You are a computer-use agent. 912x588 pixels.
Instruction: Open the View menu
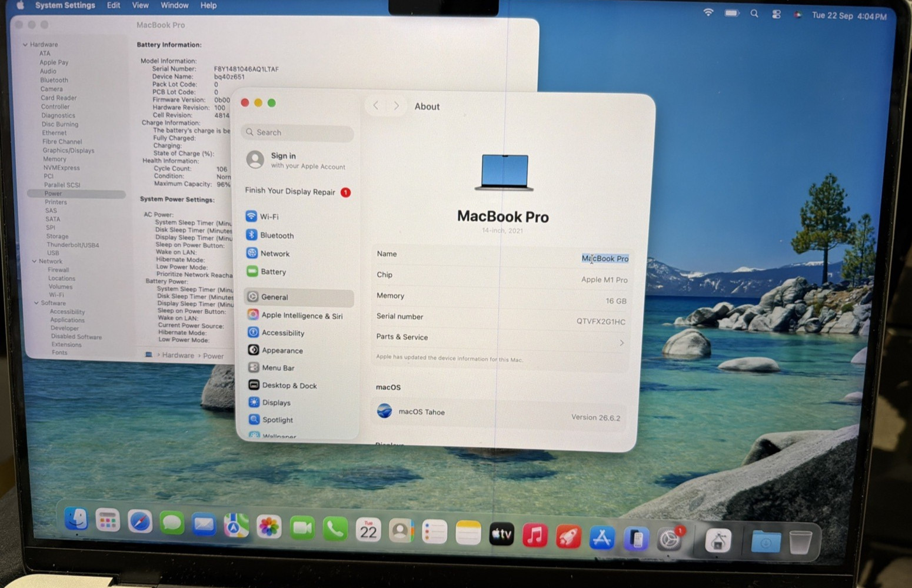click(140, 5)
